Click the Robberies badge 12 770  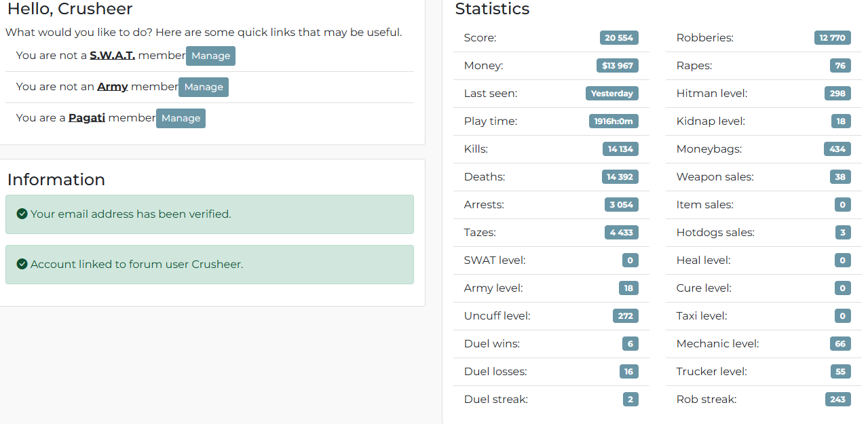[x=833, y=38]
